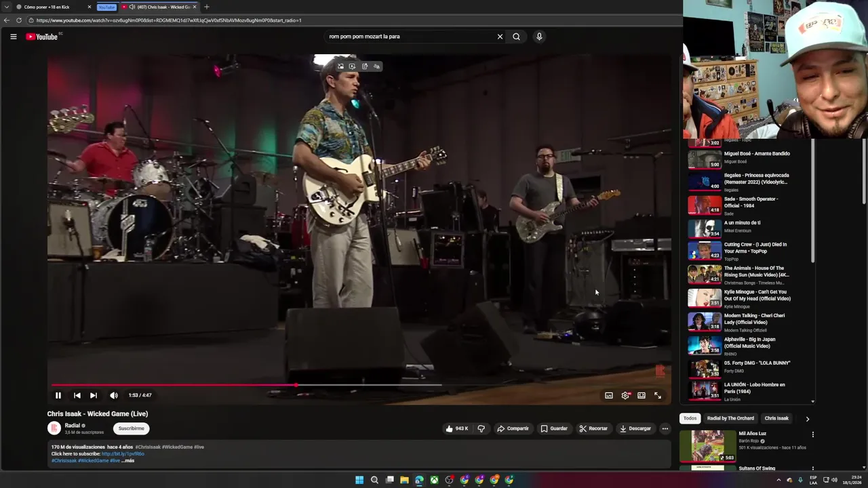The height and width of the screenshot is (488, 868).
Task: Open Windows taskbar search
Action: (374, 480)
